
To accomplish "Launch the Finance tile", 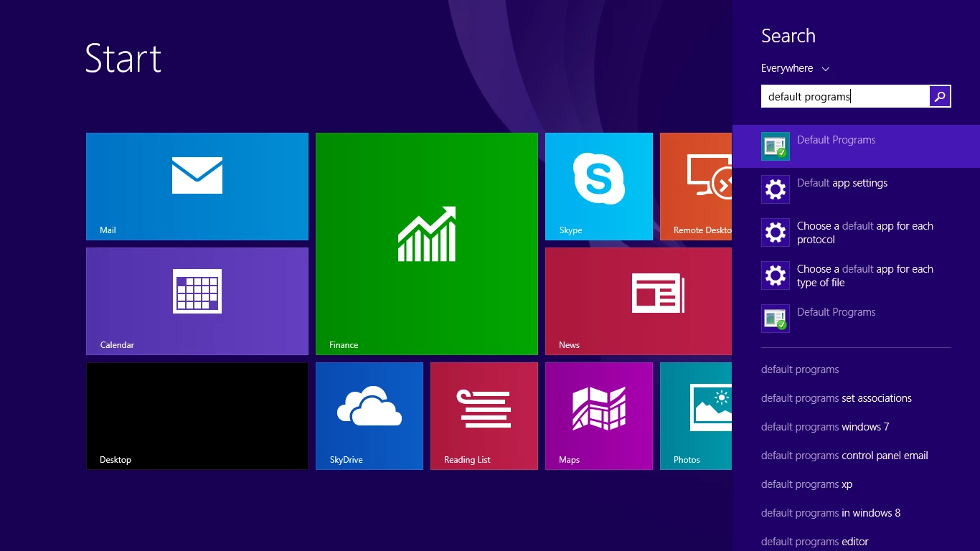I will 427,244.
